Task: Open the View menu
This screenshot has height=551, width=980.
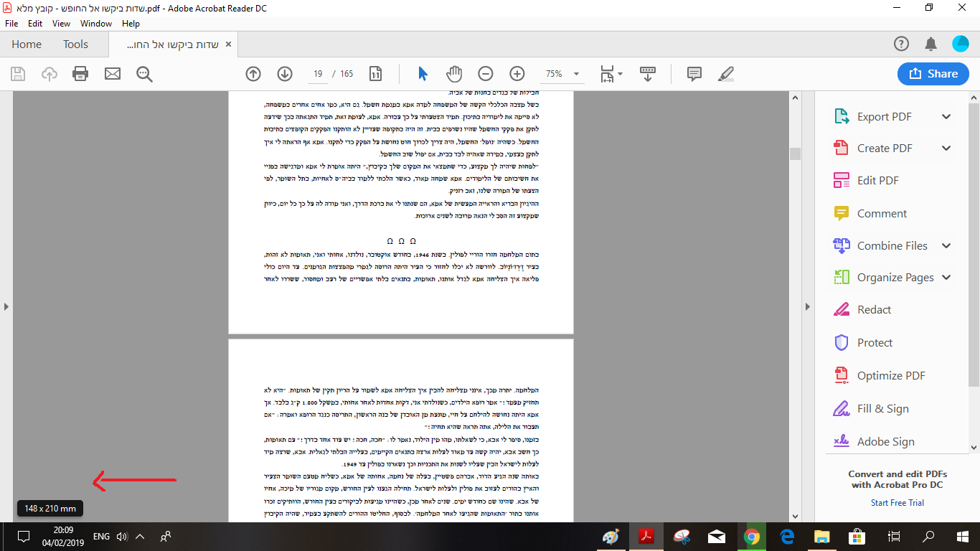Action: coord(60,23)
